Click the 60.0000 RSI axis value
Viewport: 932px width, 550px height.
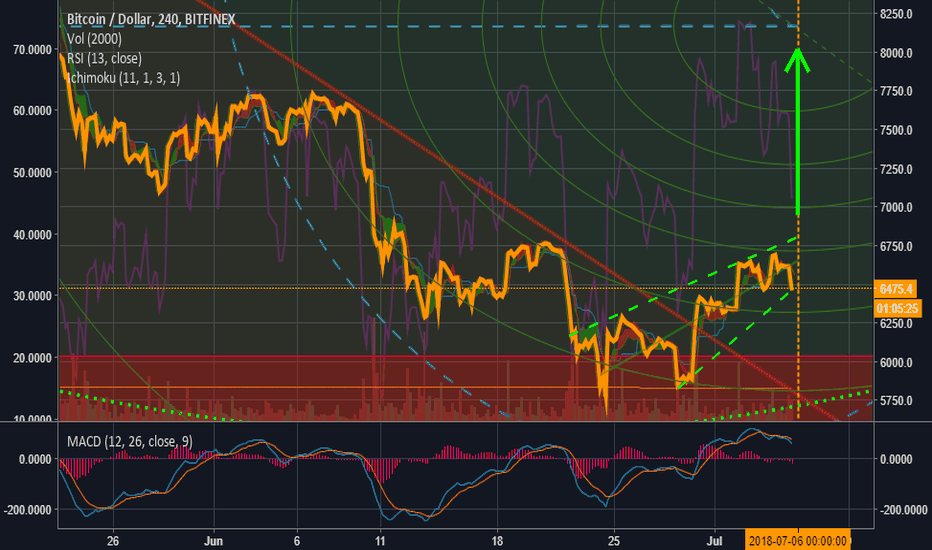32,111
